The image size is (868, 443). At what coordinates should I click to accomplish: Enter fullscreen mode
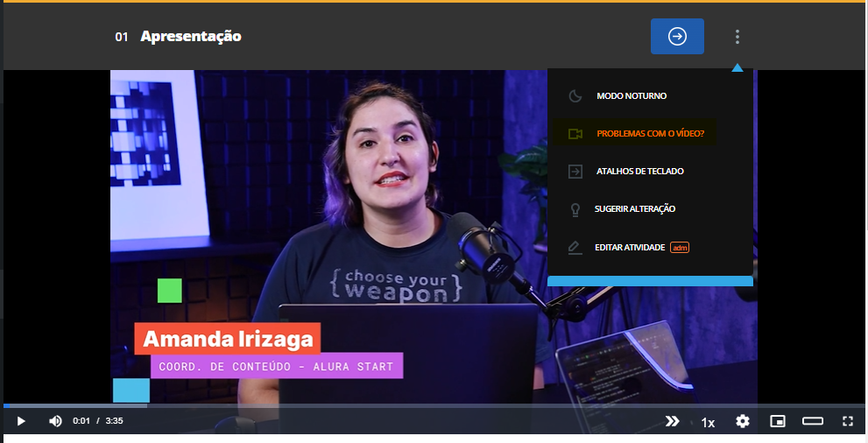click(847, 421)
